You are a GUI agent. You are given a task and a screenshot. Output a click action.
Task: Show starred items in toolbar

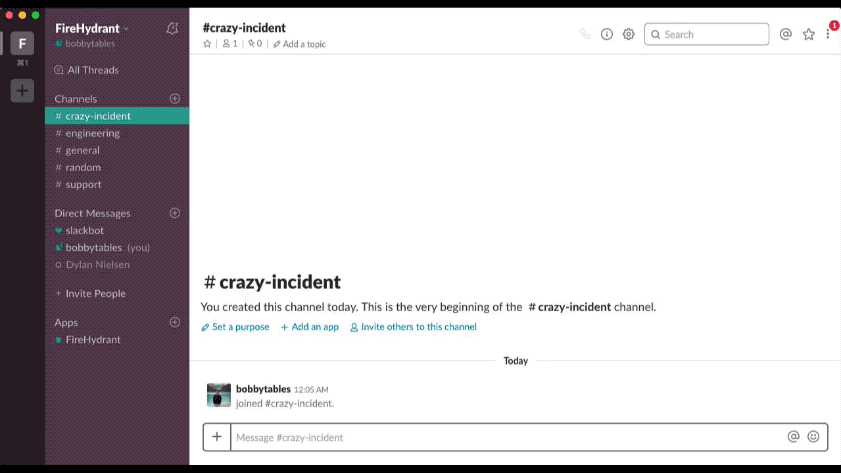809,34
